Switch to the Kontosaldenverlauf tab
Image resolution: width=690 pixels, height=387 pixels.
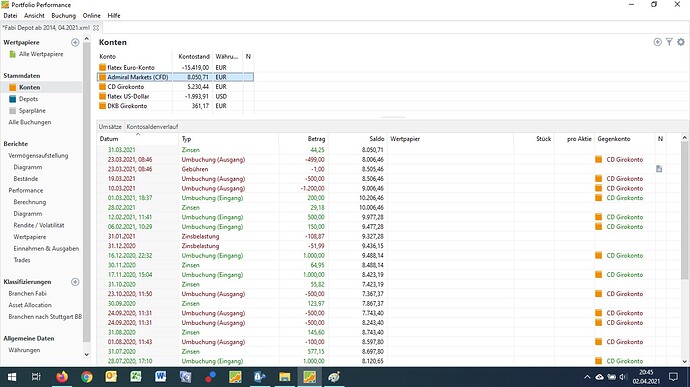click(152, 127)
